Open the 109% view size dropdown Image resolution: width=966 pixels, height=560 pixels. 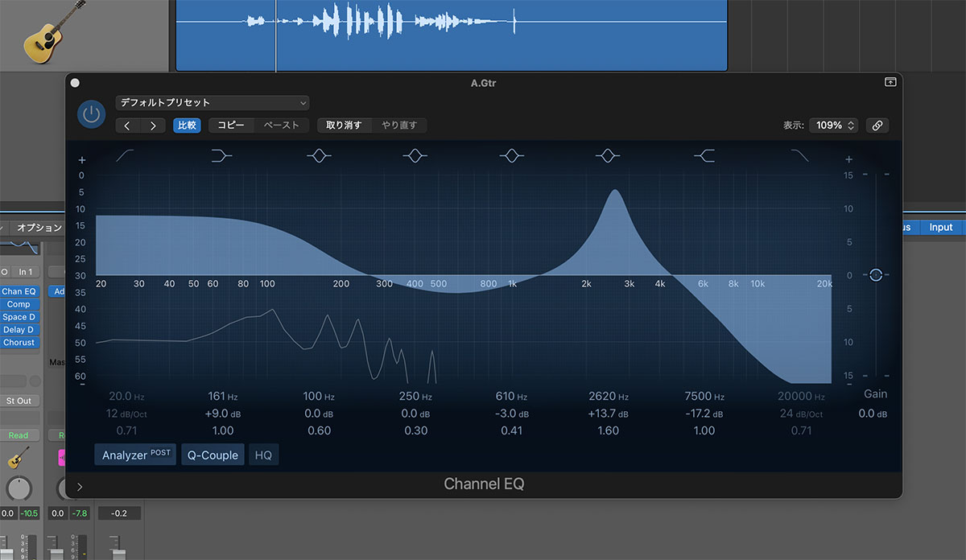pos(833,126)
